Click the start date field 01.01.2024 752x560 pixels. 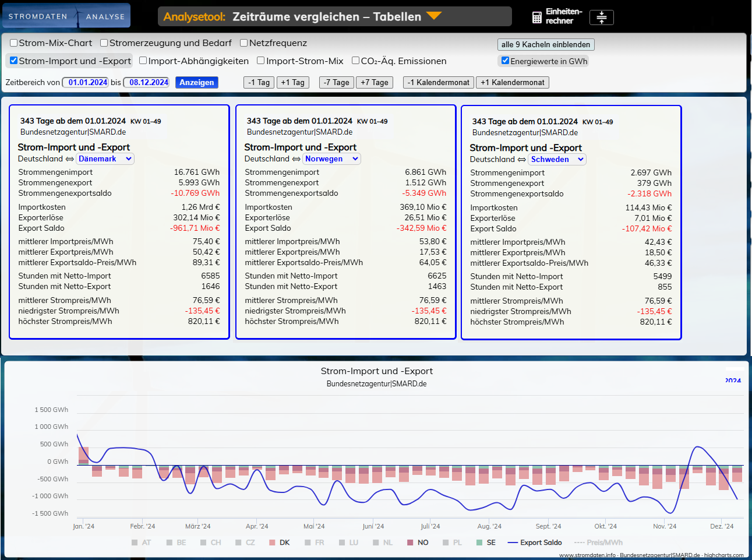click(x=87, y=83)
